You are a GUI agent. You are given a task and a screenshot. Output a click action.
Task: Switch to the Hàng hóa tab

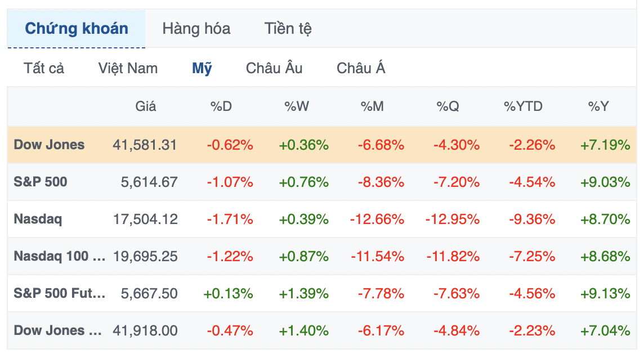pos(196,29)
